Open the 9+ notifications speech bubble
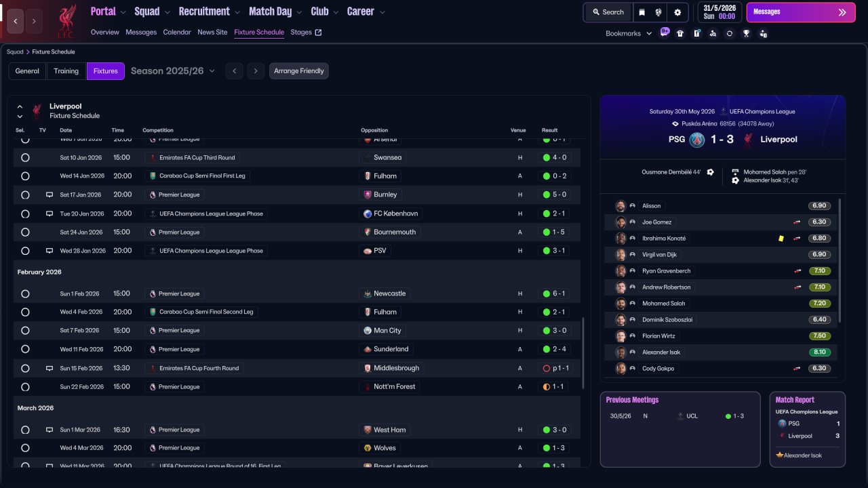Image resolution: width=868 pixels, height=488 pixels. coord(665,33)
